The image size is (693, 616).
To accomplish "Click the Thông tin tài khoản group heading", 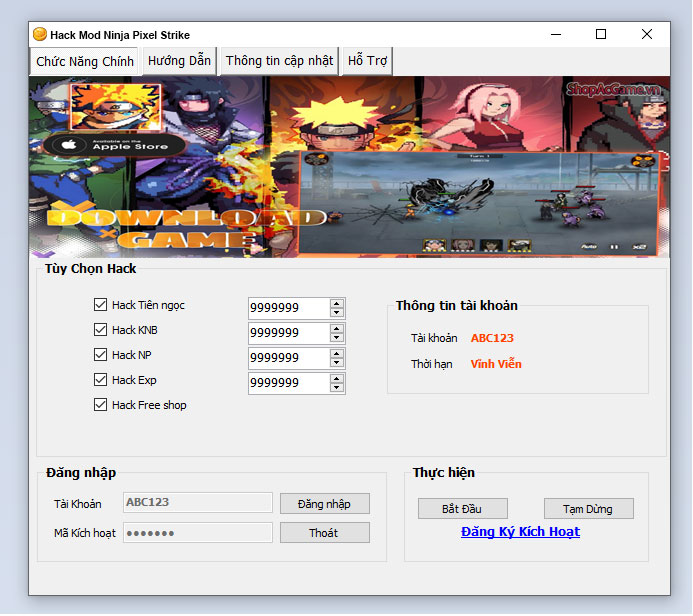I will tap(457, 306).
